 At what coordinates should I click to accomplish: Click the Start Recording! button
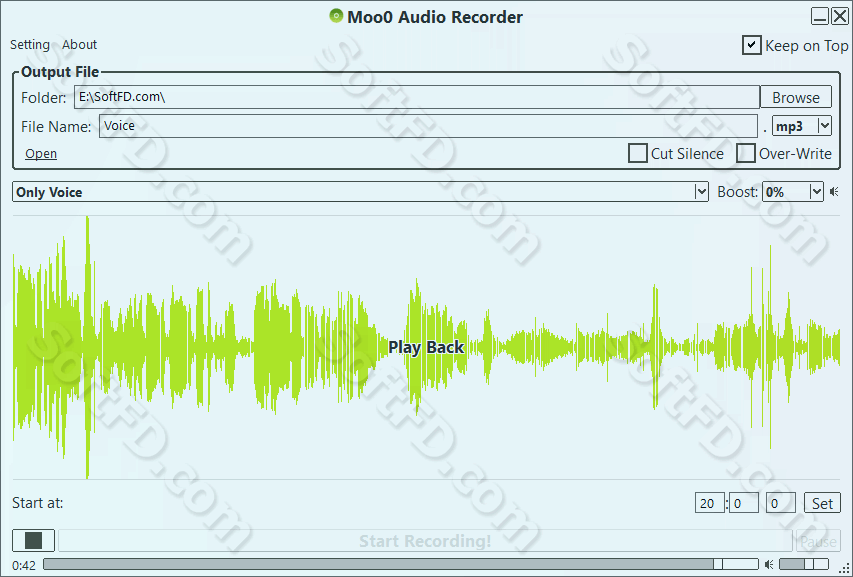tap(425, 541)
